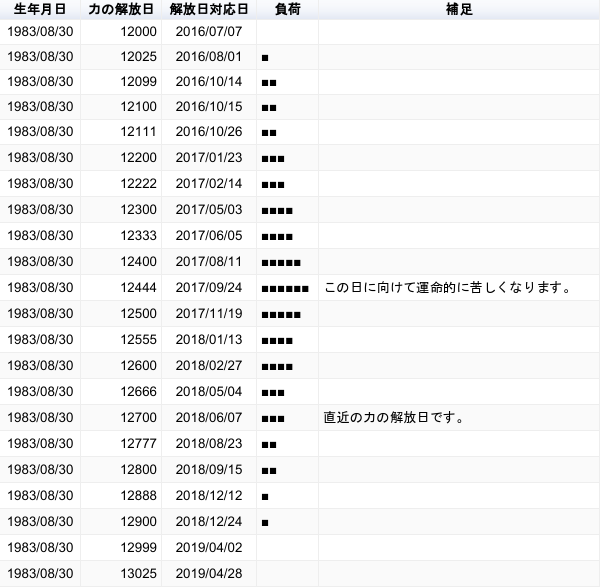Click the note この日に向けて運命的に苦しくなります。
The width and height of the screenshot is (600, 587).
point(447,287)
